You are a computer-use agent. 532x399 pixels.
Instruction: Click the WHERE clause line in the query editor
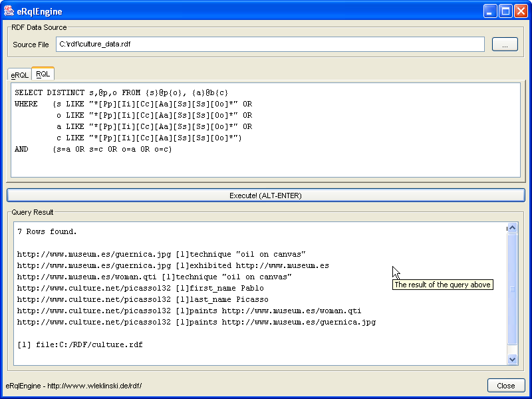[x=133, y=104]
